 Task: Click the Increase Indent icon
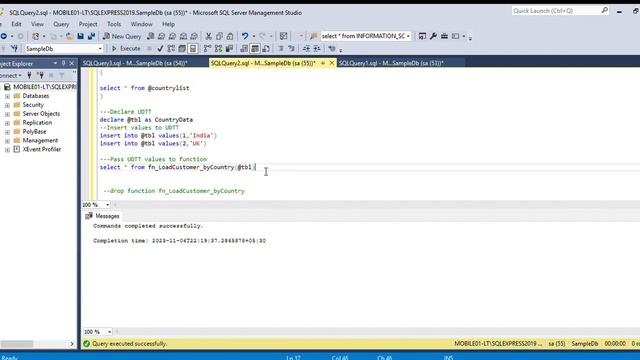tap(317, 49)
